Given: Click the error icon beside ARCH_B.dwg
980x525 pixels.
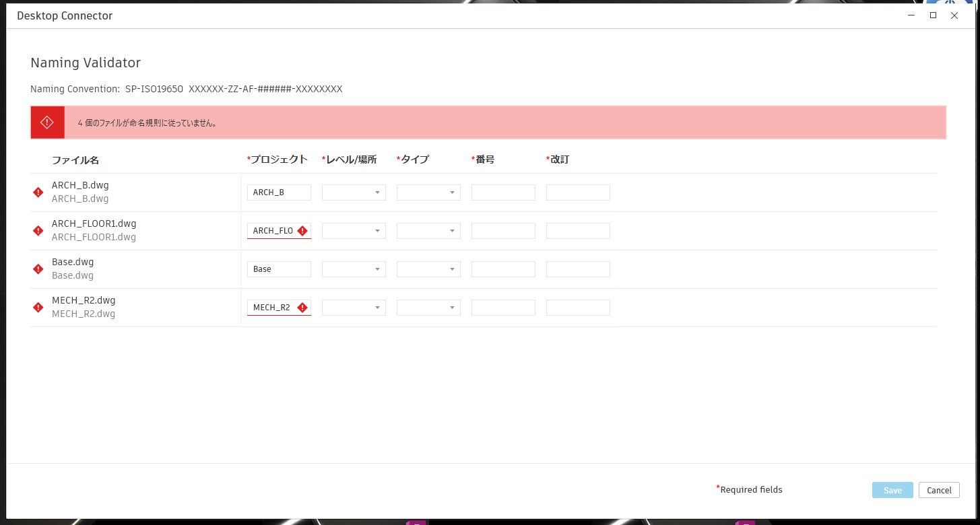Looking at the screenshot, I should [x=38, y=192].
